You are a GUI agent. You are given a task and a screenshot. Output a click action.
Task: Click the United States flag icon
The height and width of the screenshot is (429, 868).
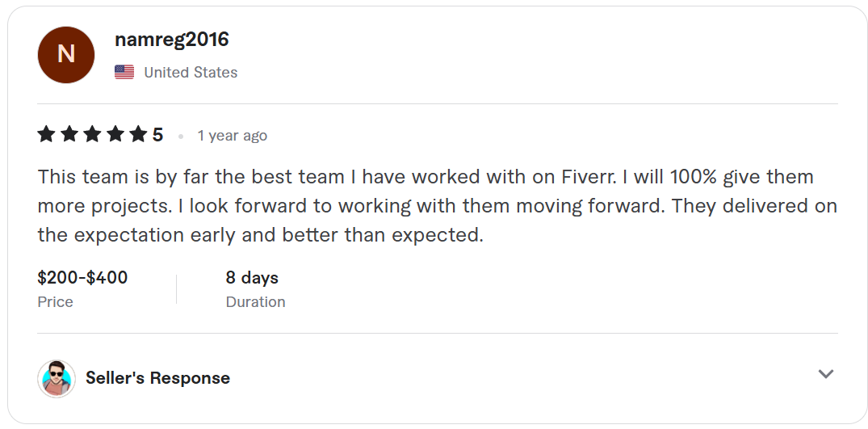tap(124, 73)
